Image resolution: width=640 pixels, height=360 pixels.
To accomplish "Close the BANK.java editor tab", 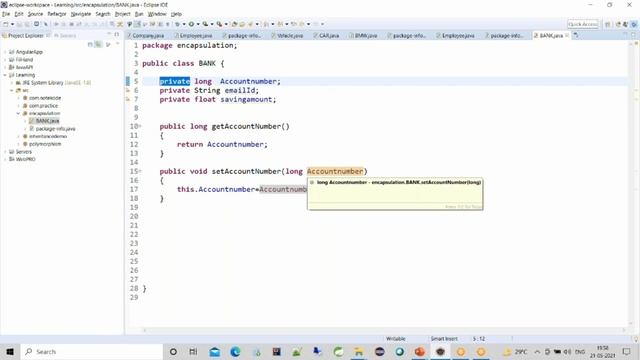I will [x=567, y=36].
